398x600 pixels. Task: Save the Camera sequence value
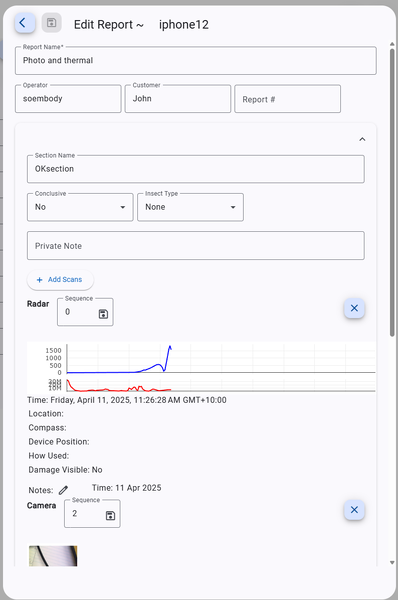(x=110, y=516)
